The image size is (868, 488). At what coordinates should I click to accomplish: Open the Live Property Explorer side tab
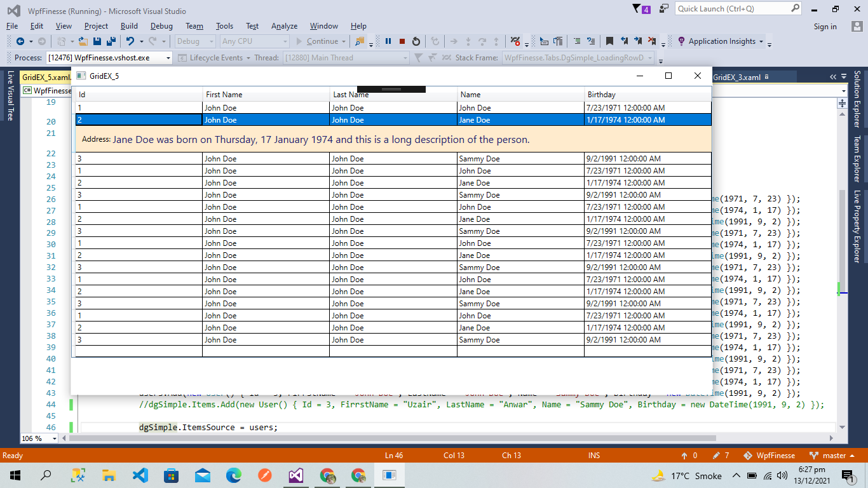click(x=857, y=226)
